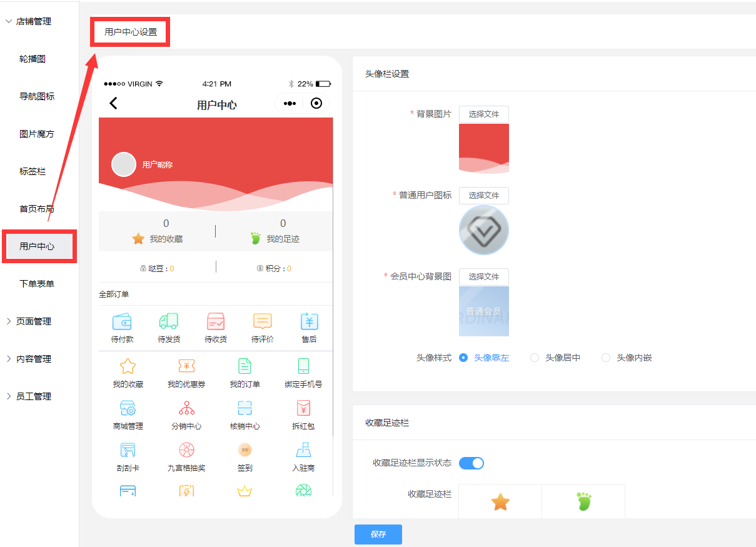Open the 标签栏 sidebar item
Image resolution: width=756 pixels, height=547 pixels.
[33, 171]
